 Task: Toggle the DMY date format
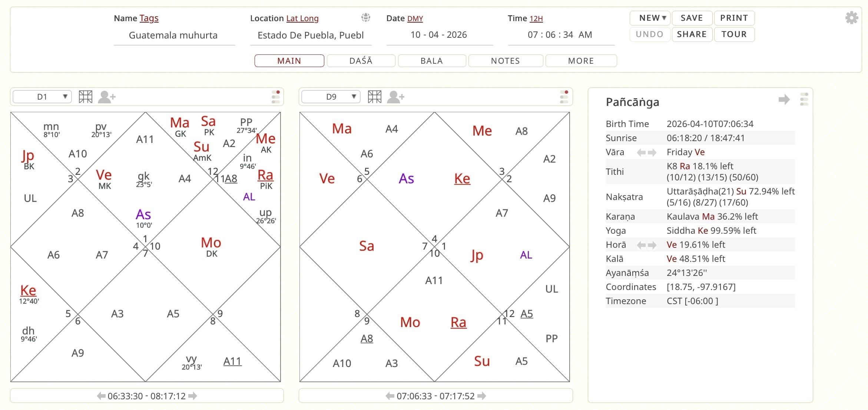coord(415,19)
